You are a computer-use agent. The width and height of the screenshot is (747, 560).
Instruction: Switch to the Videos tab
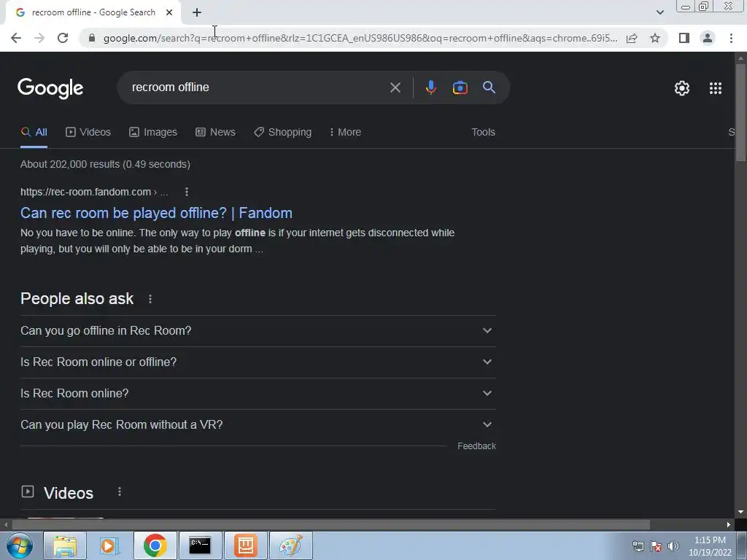pos(88,132)
